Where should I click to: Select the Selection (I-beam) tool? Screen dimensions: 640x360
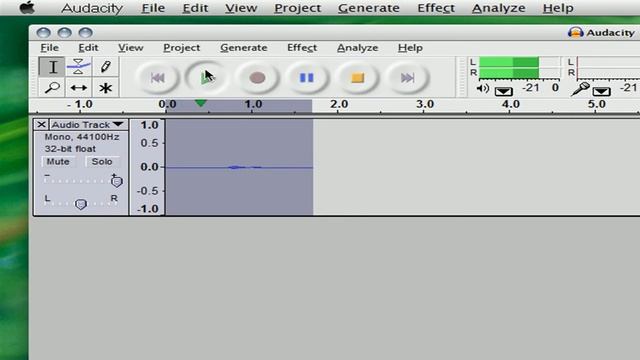[x=52, y=67]
